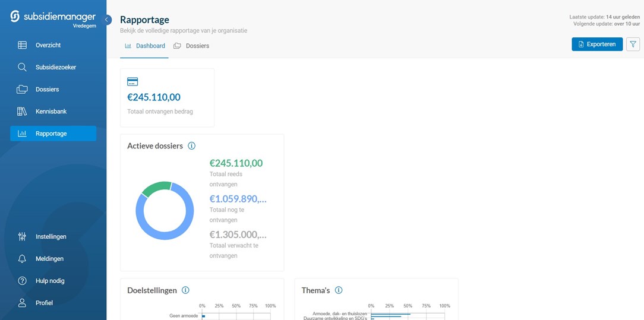Switch to the Dossiers tab
The height and width of the screenshot is (320, 644).
click(x=191, y=46)
